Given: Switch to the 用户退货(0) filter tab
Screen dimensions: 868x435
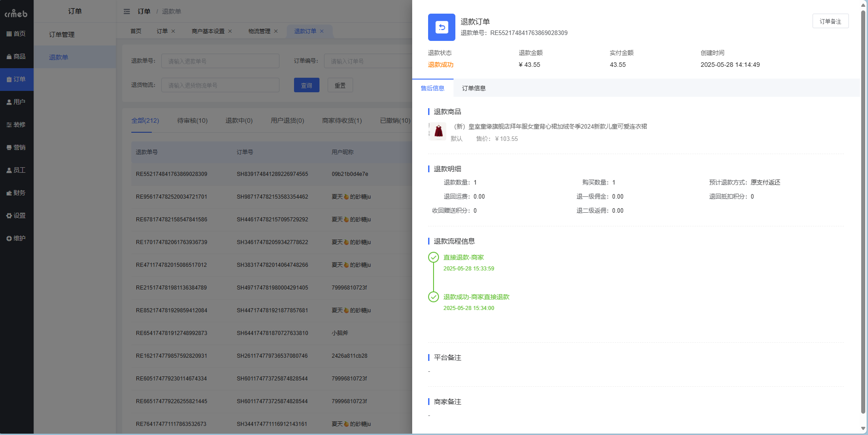Looking at the screenshot, I should pyautogui.click(x=286, y=120).
